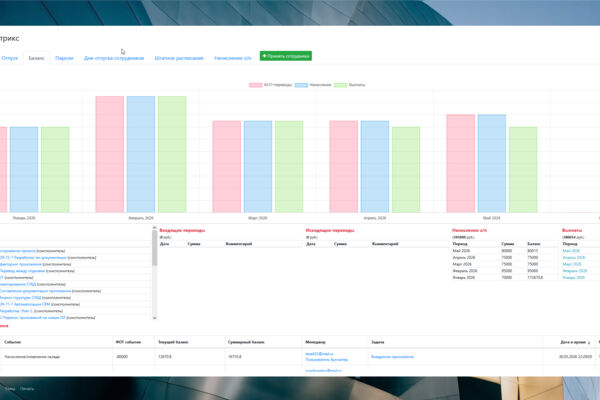
Task: Click the pink bar for Февраль
Action: (110, 154)
